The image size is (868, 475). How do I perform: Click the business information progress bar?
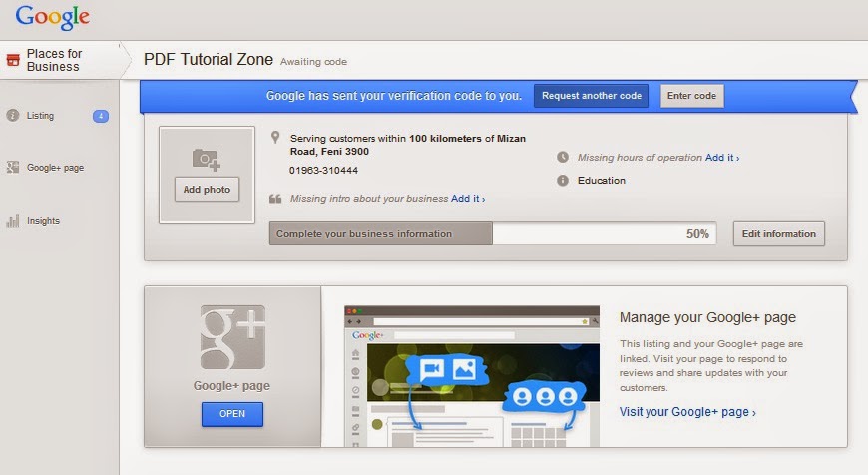coord(493,234)
